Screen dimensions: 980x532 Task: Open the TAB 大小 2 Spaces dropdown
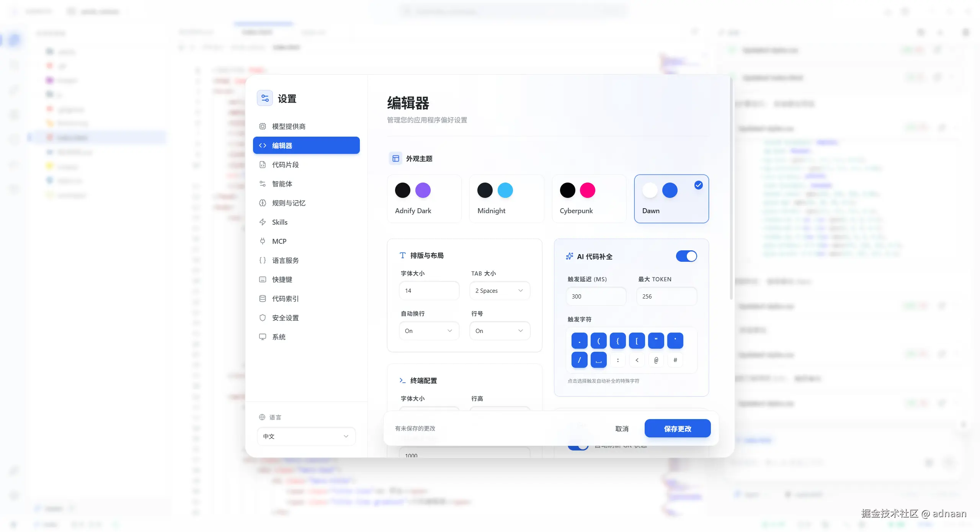(499, 290)
